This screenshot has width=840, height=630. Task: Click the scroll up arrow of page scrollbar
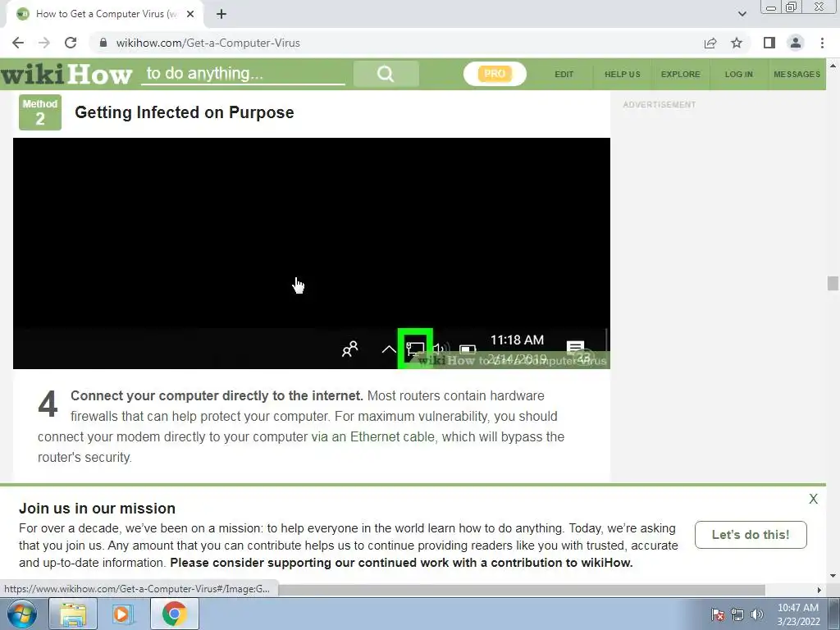tap(833, 66)
